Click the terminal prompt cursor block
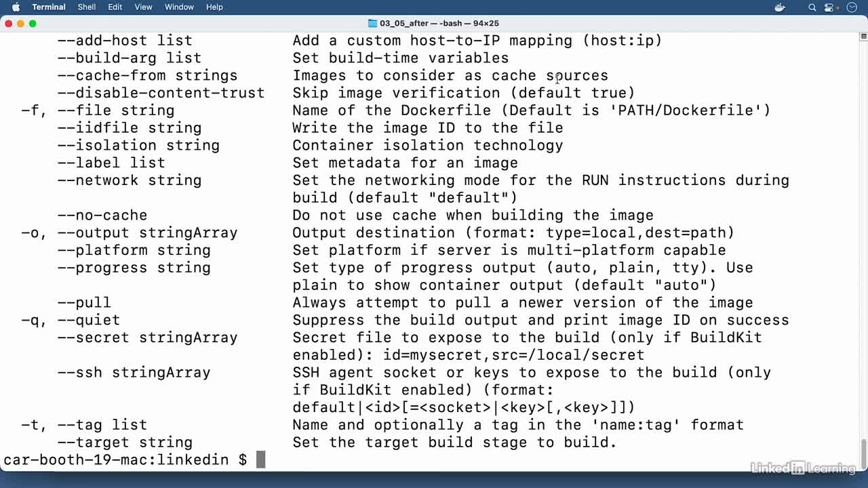 [x=261, y=460]
